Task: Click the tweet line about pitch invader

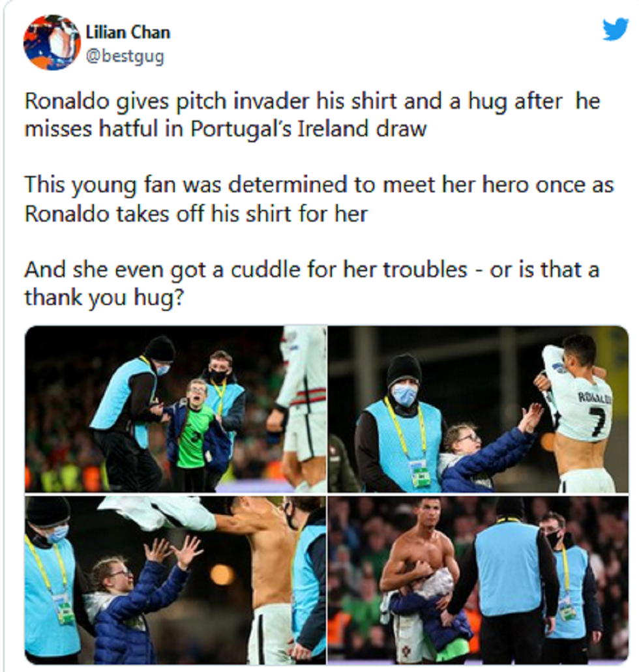Action: (312, 115)
